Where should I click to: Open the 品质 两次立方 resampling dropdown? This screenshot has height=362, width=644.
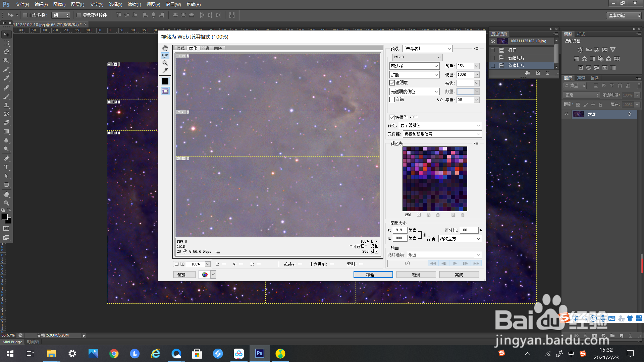click(x=460, y=239)
